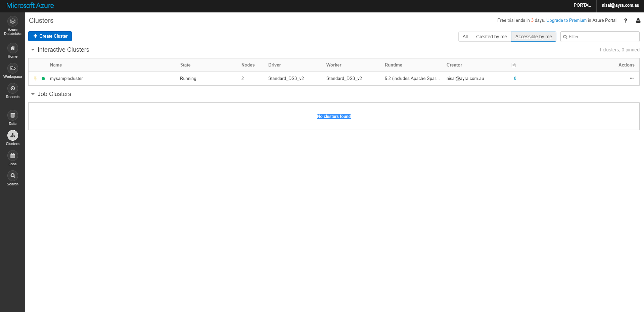644x312 pixels.
Task: Click the notebooks column header icon
Action: pos(513,65)
